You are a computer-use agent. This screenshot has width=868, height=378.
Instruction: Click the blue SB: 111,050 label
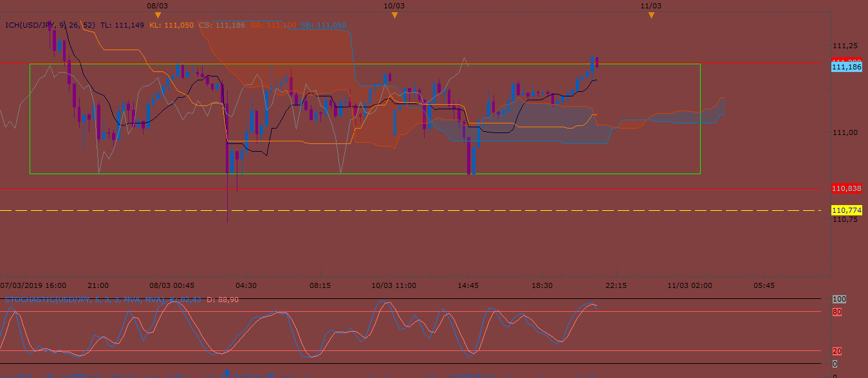pos(324,25)
